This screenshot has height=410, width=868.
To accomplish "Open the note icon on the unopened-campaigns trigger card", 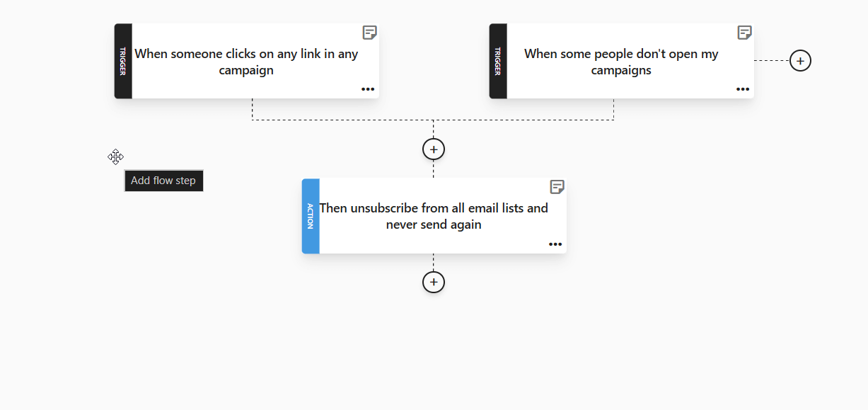I will [x=743, y=33].
